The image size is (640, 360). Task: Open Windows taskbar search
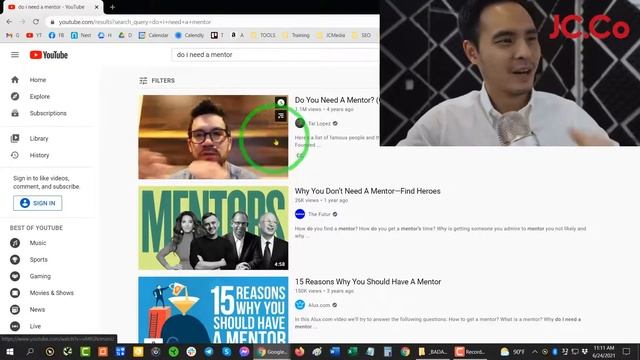30,351
